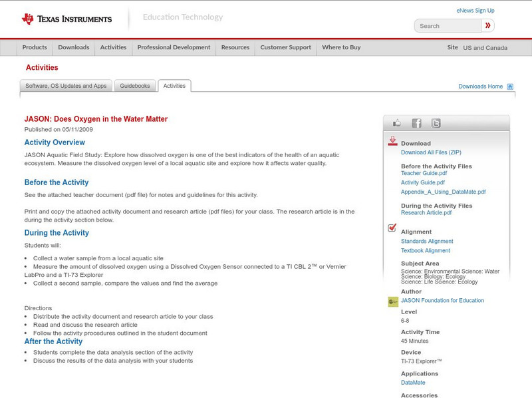Click the eNews Sign Up link
The width and height of the screenshot is (532, 398).
(x=475, y=11)
